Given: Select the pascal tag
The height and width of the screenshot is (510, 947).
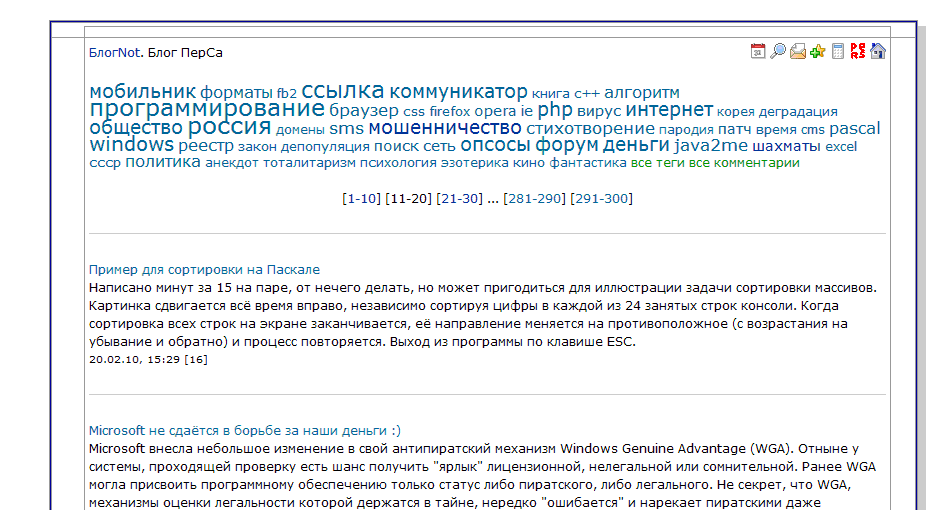Looking at the screenshot, I should (855, 128).
